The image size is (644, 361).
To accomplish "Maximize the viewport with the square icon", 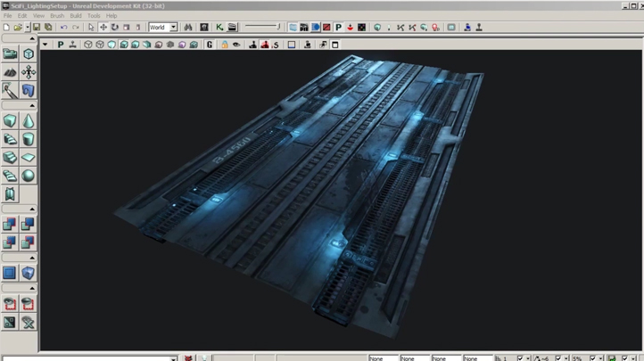I will click(335, 45).
